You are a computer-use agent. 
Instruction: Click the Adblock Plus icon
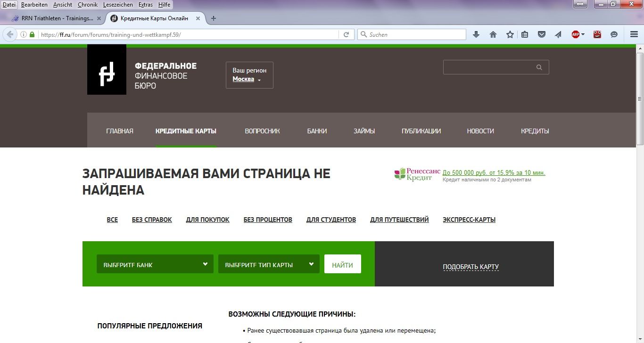pos(576,34)
